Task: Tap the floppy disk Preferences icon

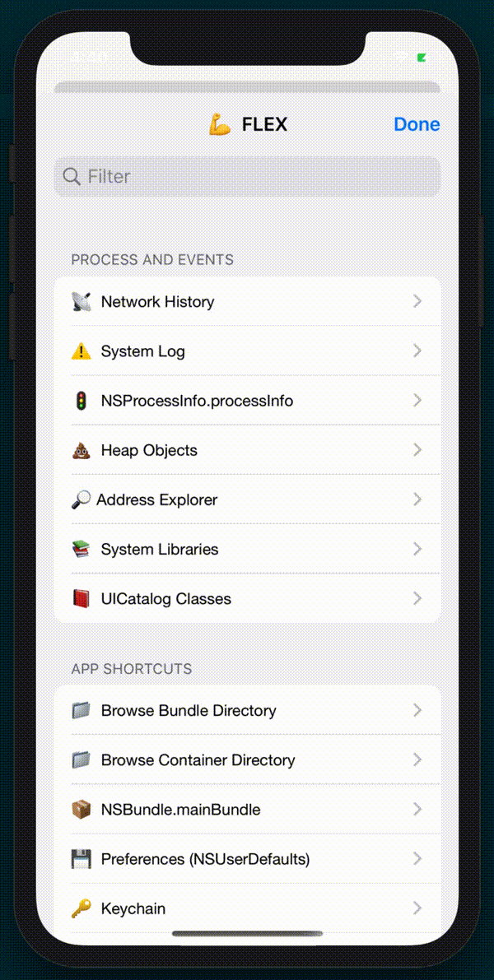Action: click(82, 859)
